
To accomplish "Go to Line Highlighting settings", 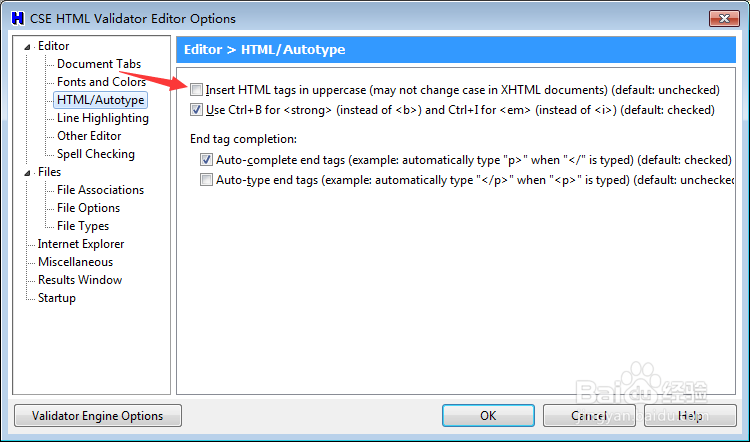I will point(102,118).
